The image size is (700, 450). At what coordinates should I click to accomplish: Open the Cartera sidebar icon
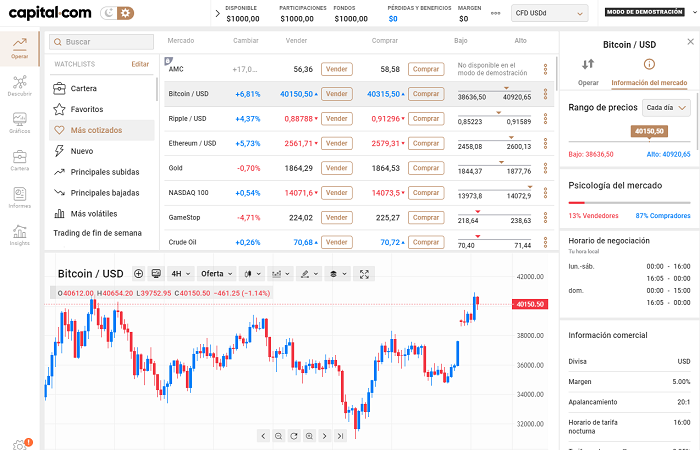click(x=20, y=160)
